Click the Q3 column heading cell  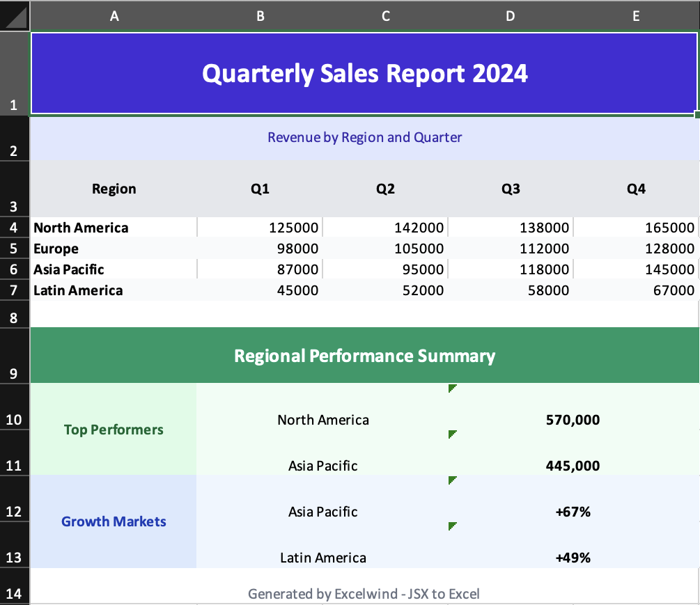pyautogui.click(x=511, y=189)
